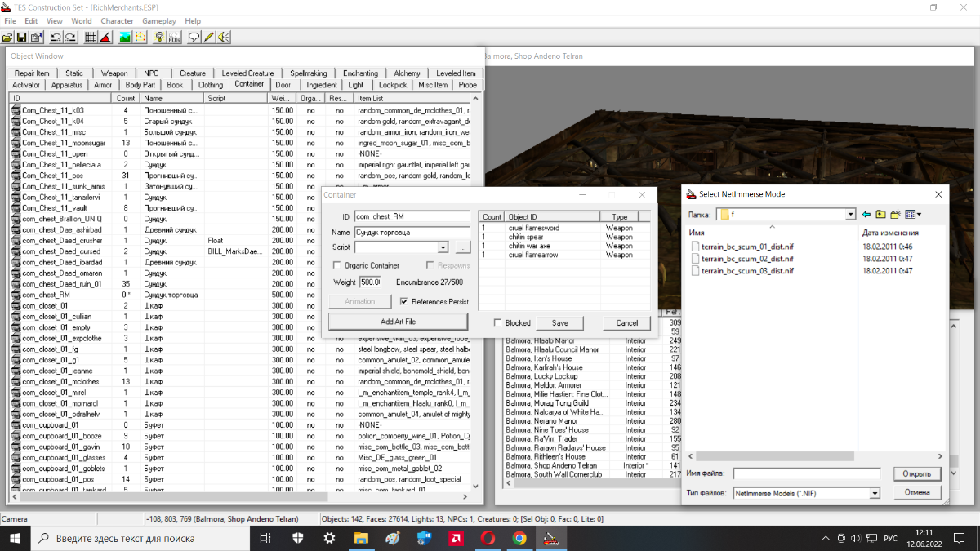Open dialogue editor speech bubble icon
The image size is (980, 551).
194,37
